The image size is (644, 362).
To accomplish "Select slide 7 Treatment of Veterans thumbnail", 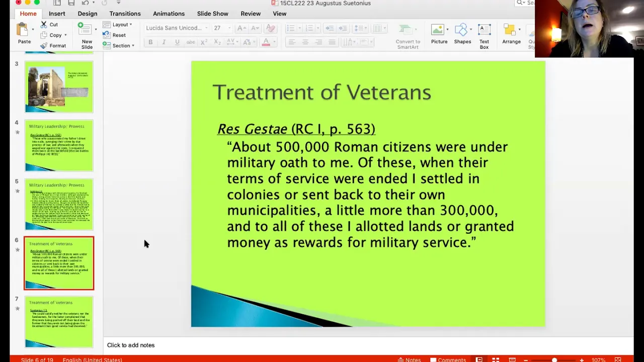I will click(x=59, y=322).
